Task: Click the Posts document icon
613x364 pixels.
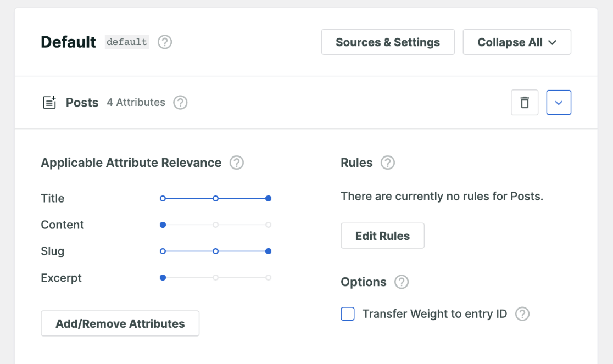Action: pos(49,103)
